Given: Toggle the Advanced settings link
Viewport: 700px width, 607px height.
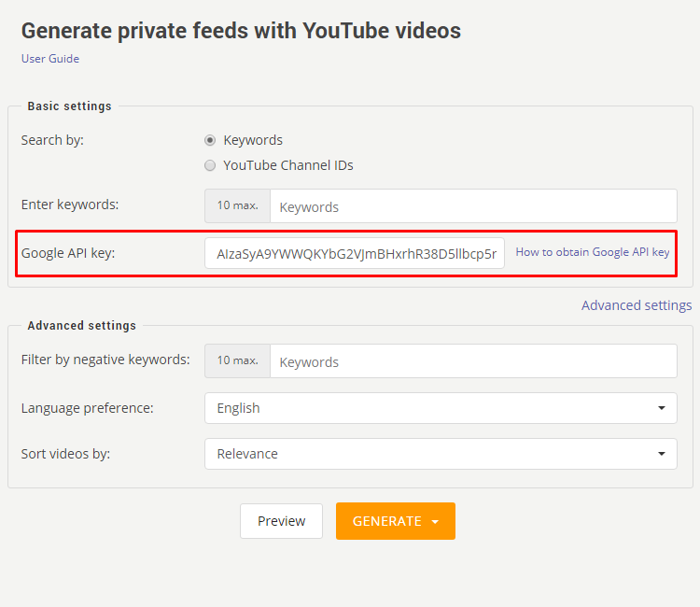Looking at the screenshot, I should click(637, 305).
